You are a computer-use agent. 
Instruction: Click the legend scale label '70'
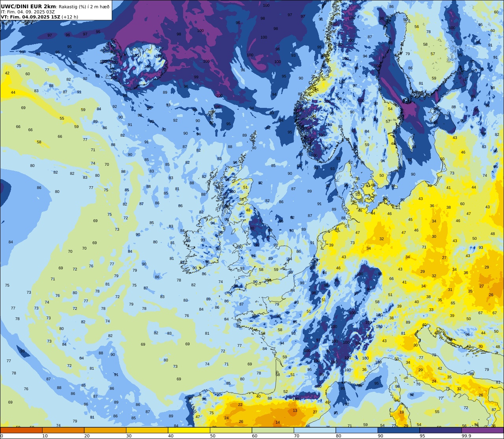pyautogui.click(x=296, y=436)
